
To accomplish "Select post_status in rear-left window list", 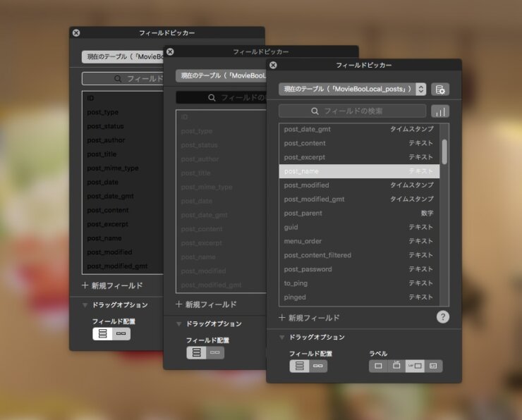I will 123,126.
